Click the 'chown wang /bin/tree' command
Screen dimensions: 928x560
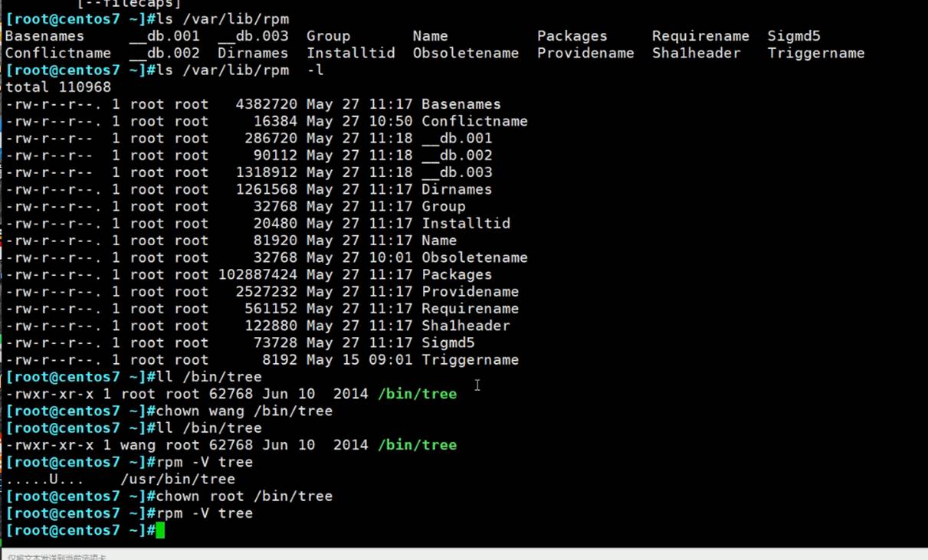point(244,411)
